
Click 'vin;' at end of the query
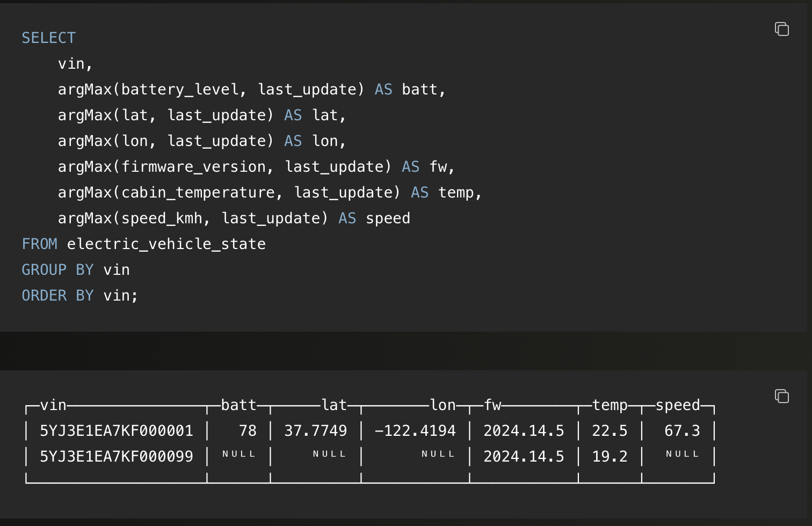click(x=121, y=296)
